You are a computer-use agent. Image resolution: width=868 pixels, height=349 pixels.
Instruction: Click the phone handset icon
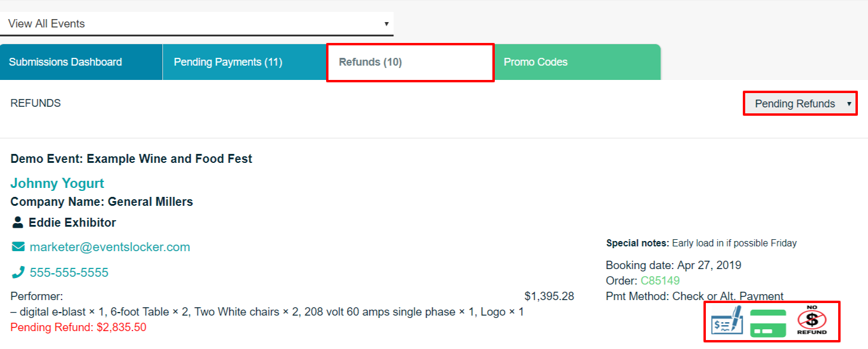(x=18, y=273)
